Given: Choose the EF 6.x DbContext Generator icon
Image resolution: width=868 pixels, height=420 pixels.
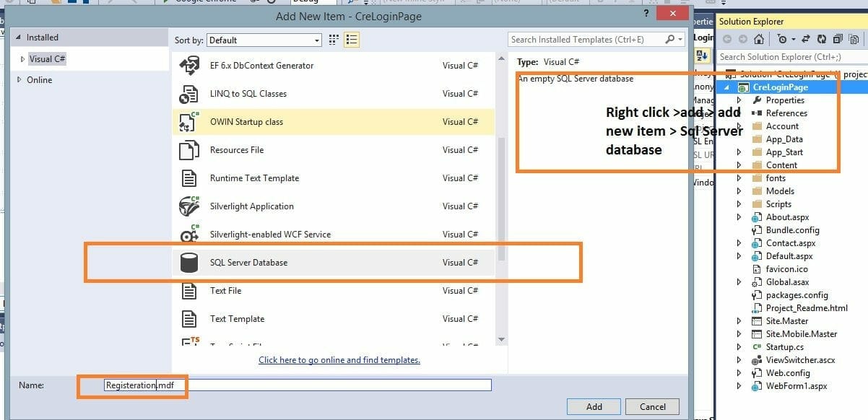Looking at the screenshot, I should pos(189,66).
